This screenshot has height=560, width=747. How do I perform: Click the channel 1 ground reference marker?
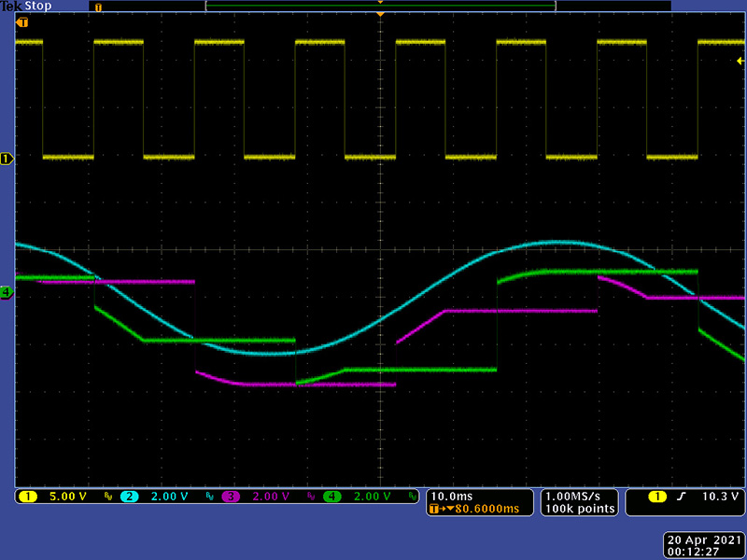pos(7,159)
